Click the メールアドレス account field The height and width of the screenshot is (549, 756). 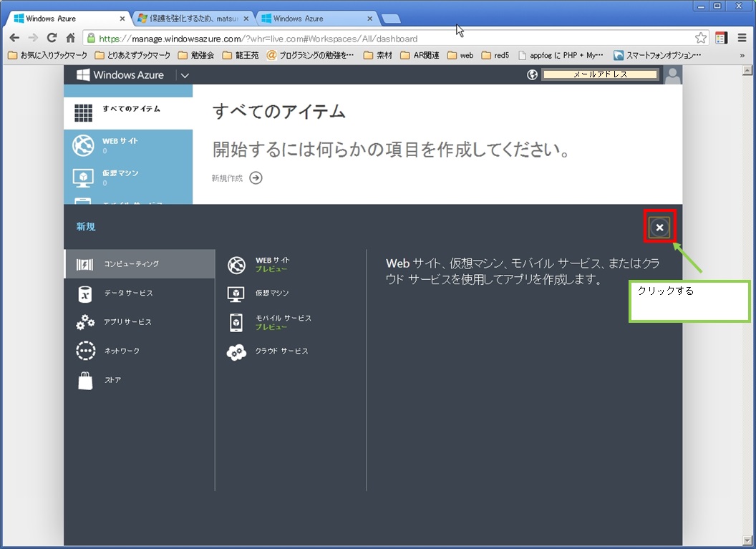pyautogui.click(x=600, y=74)
